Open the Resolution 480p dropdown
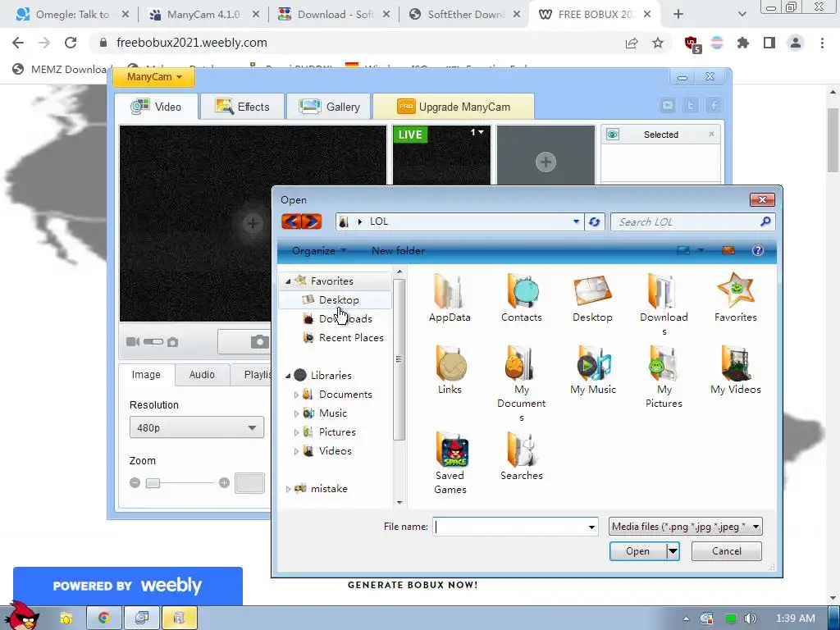840x630 pixels. [x=197, y=427]
